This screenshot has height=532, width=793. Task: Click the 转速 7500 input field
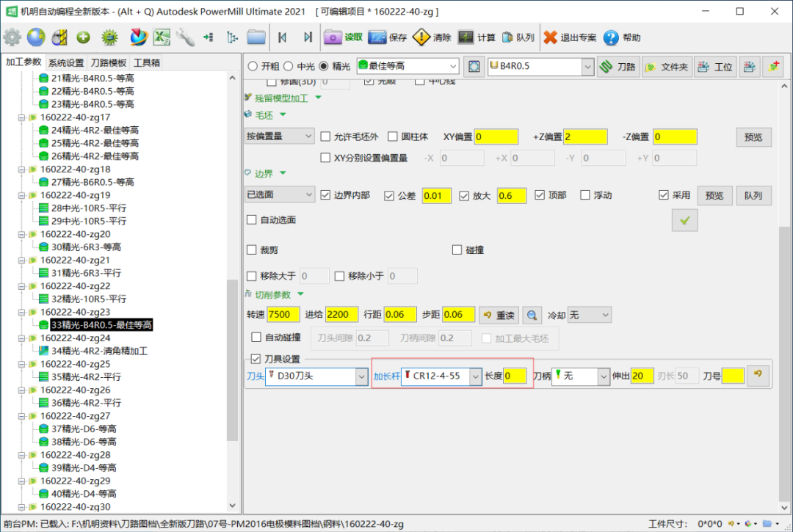(283, 315)
